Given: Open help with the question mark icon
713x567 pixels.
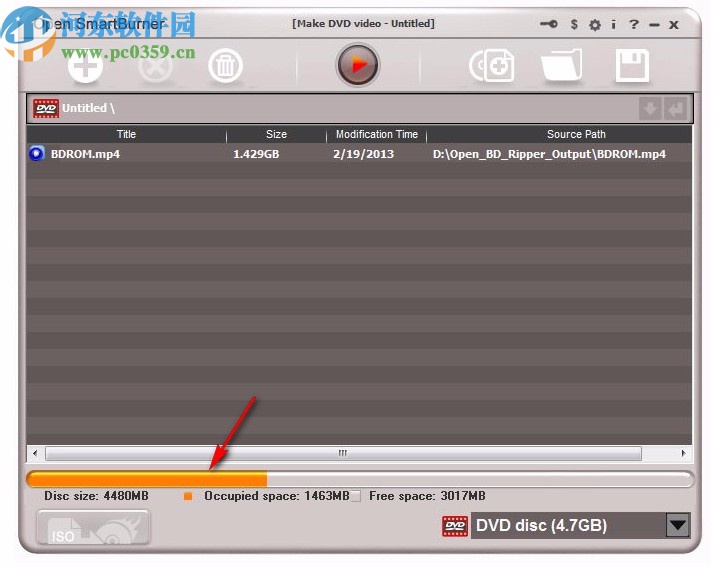Looking at the screenshot, I should pos(633,24).
